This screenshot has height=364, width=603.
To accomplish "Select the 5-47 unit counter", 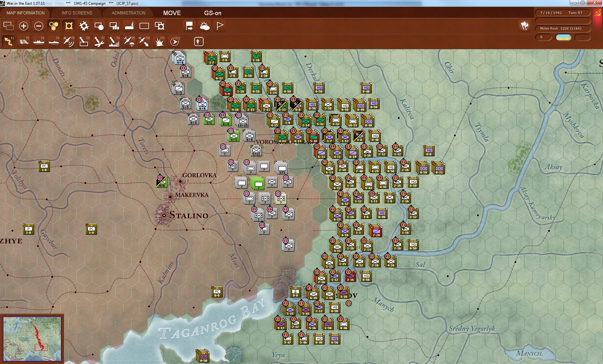I will point(287,339).
